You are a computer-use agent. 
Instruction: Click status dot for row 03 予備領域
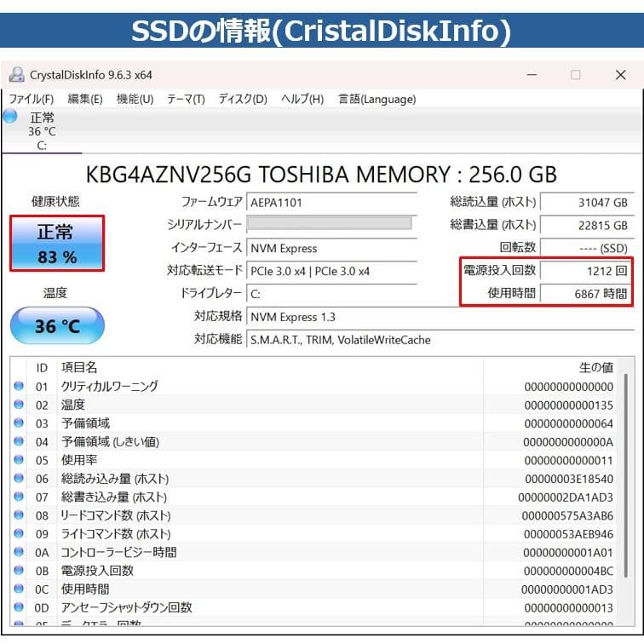click(19, 423)
